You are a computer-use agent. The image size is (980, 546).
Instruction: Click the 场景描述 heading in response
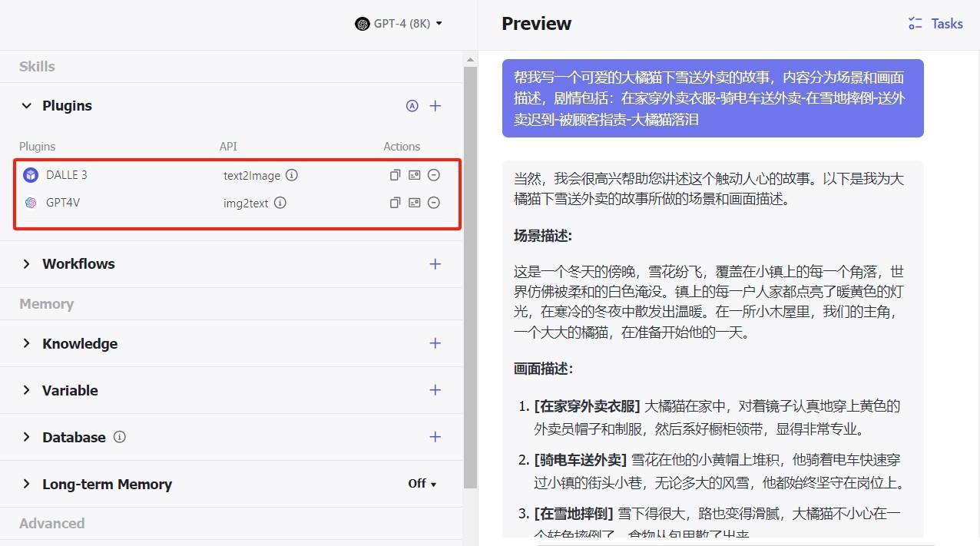coord(543,236)
